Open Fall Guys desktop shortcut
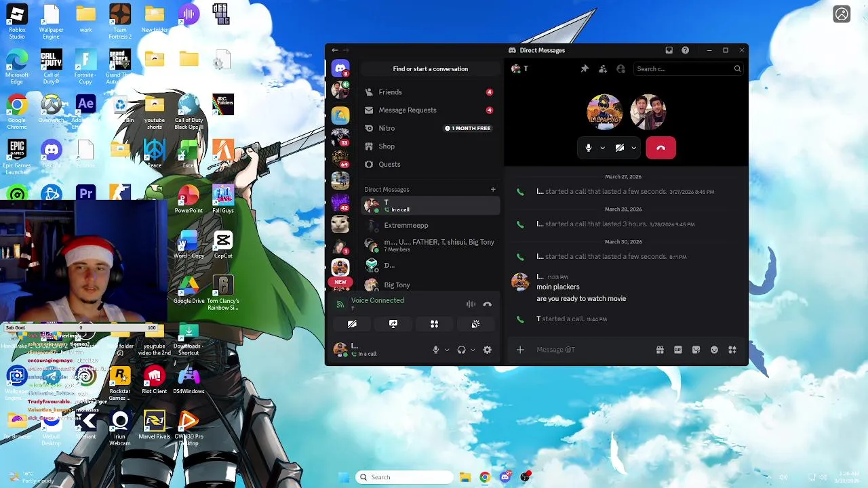 pos(223,200)
